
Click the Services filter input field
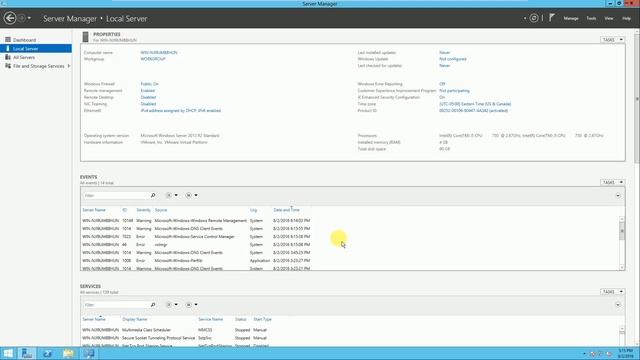(x=116, y=305)
